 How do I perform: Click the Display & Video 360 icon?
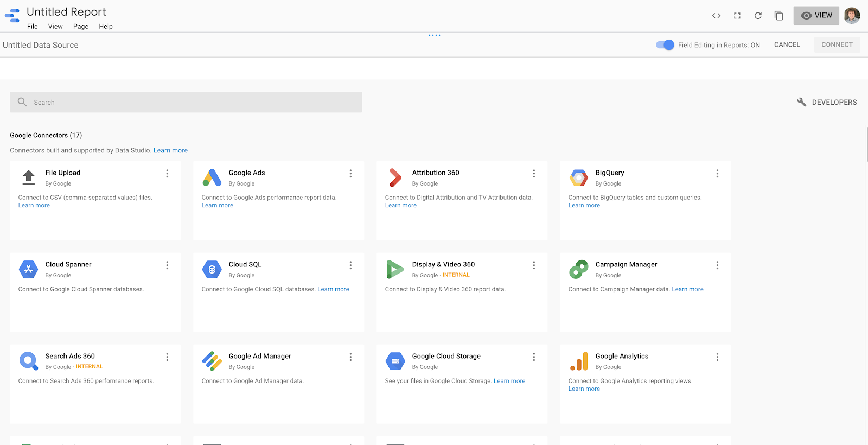pyautogui.click(x=395, y=269)
